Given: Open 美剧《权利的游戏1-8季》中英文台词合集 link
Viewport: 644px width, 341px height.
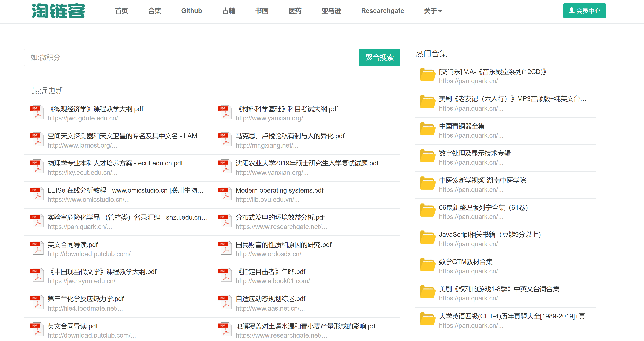Looking at the screenshot, I should (x=499, y=289).
